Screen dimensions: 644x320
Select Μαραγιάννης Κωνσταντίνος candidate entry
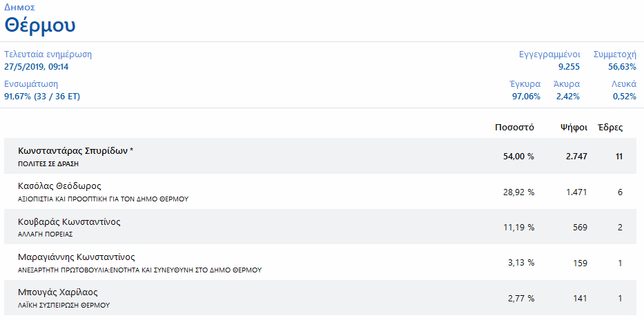(x=320, y=263)
